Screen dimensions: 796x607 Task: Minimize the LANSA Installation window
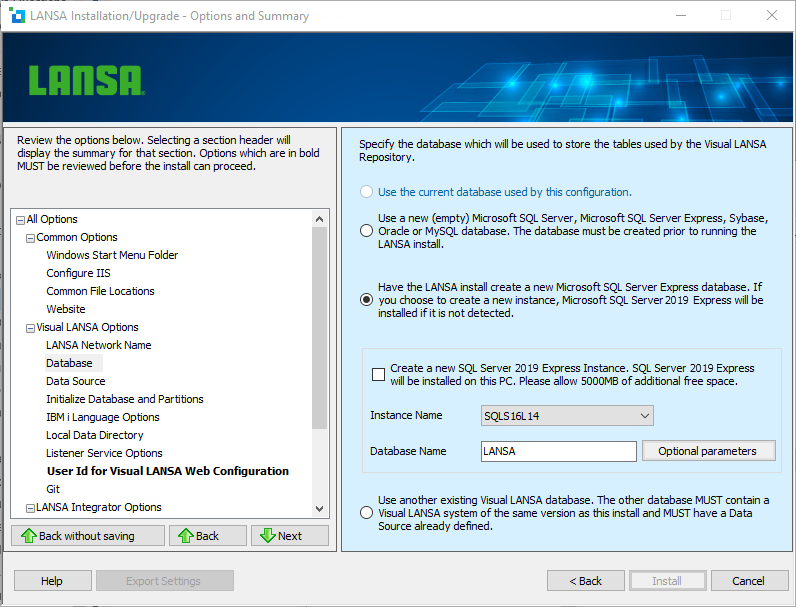[681, 15]
